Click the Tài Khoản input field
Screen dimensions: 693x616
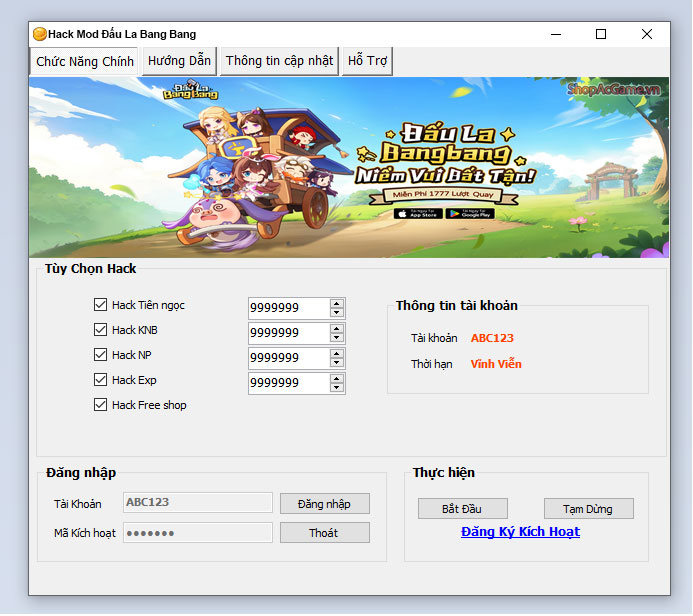coord(198,502)
